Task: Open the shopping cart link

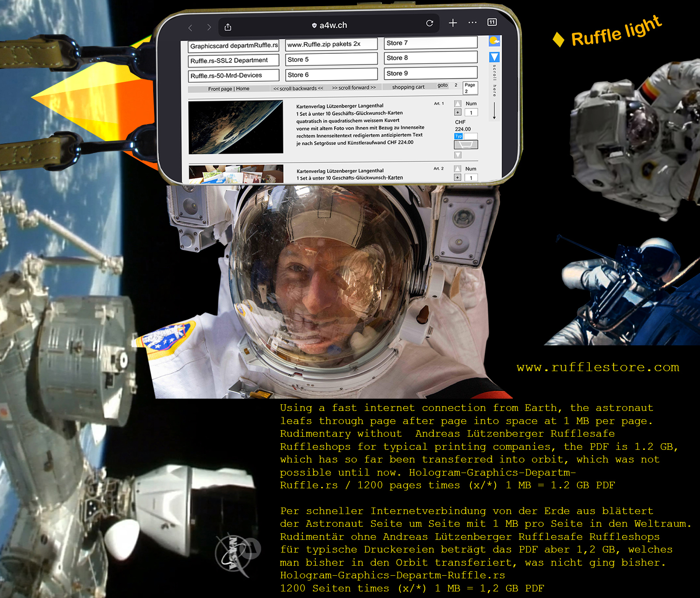Action: tap(408, 87)
